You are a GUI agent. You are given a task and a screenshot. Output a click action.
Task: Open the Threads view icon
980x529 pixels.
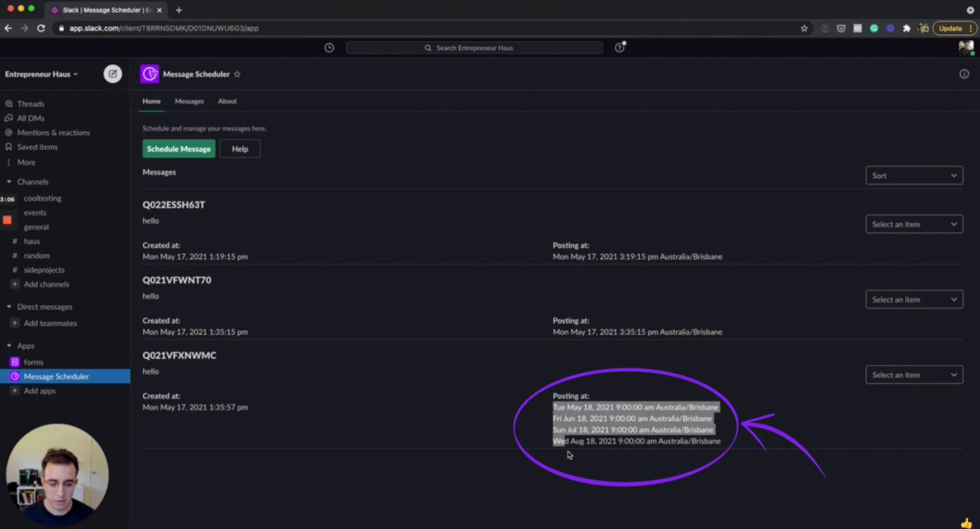(x=10, y=104)
